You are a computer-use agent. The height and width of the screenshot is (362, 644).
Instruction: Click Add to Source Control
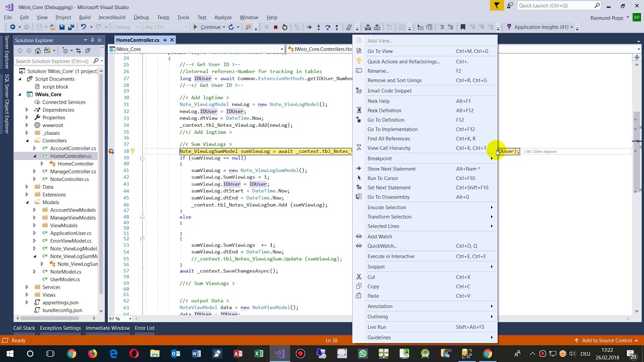coord(606,340)
